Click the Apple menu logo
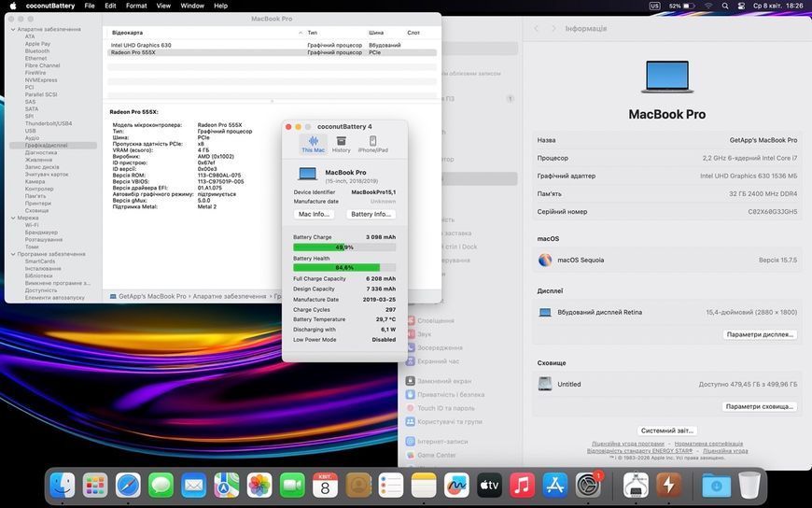 point(13,6)
